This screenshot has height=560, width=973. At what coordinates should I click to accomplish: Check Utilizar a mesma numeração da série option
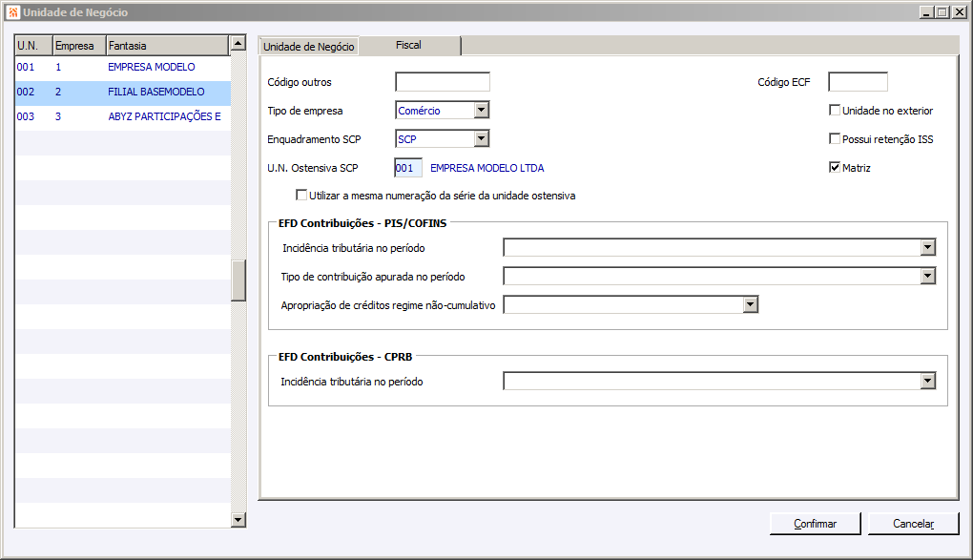coord(301,195)
